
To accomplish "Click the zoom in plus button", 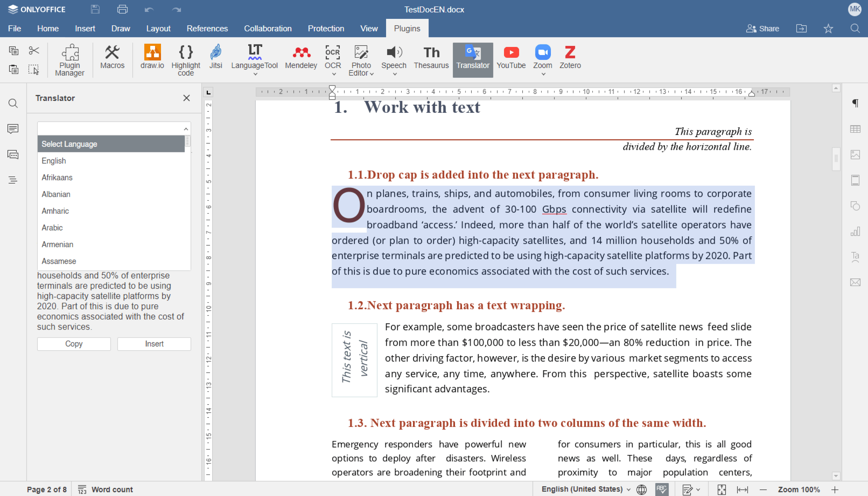I will coord(835,489).
